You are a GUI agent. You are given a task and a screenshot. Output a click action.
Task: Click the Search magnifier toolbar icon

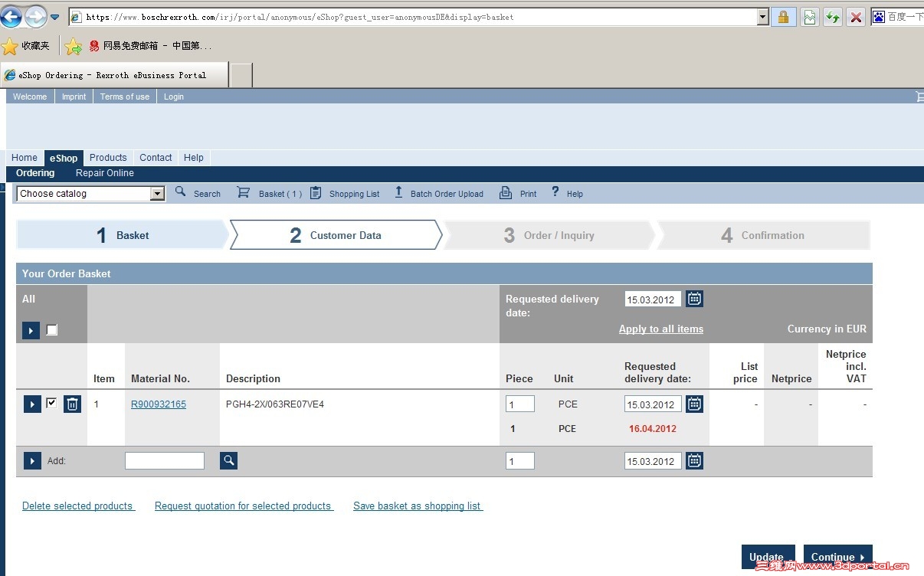181,192
